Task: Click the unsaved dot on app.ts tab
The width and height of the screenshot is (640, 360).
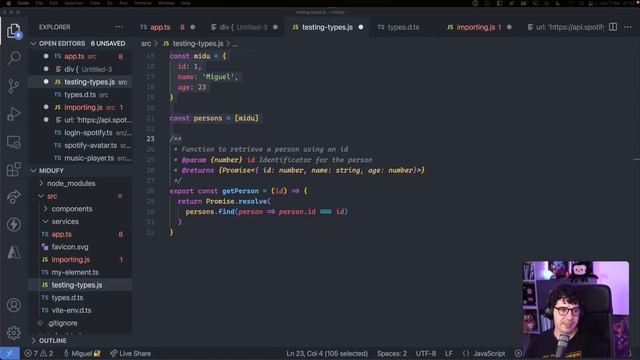Action: [x=193, y=27]
